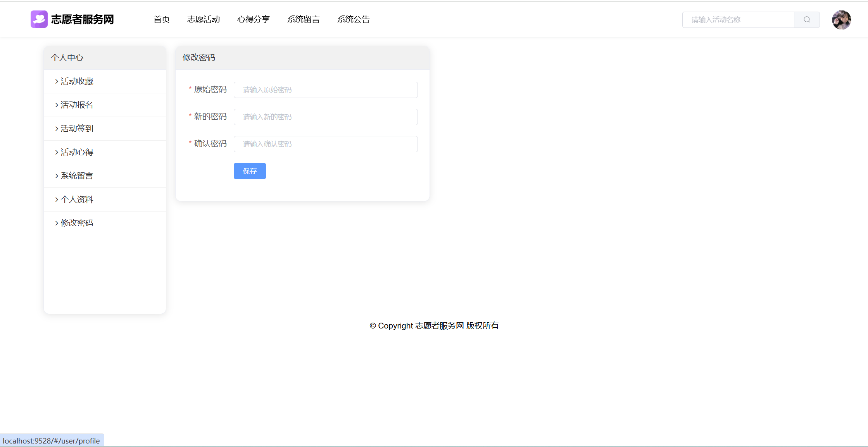Open 活动心得 in personal center
Image resolution: width=868 pixels, height=447 pixels.
[77, 152]
